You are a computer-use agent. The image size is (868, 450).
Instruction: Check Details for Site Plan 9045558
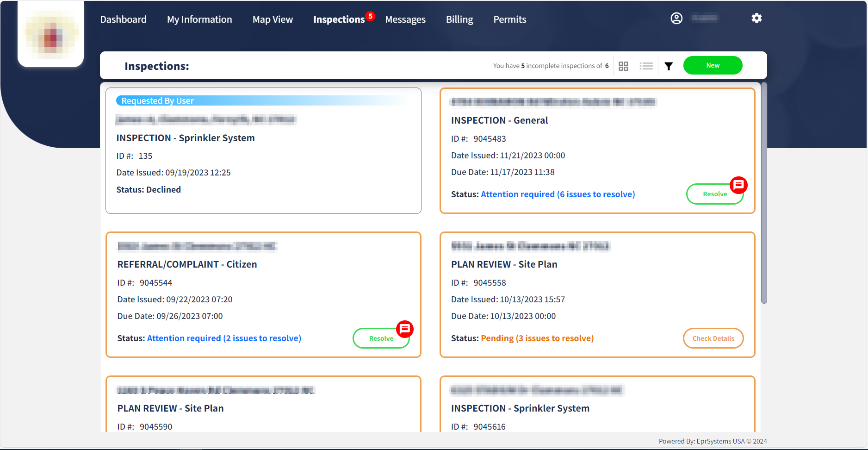713,338
